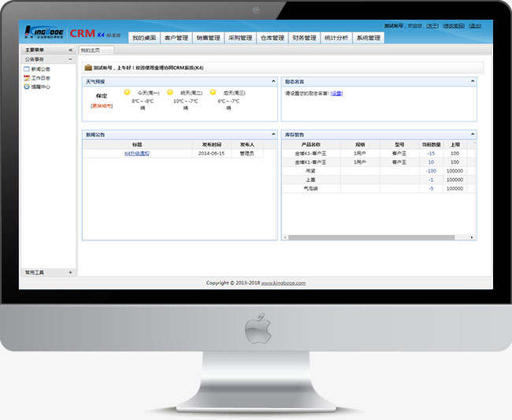Click the sun icon for 后天 weather
512x420 pixels.
coord(213,92)
